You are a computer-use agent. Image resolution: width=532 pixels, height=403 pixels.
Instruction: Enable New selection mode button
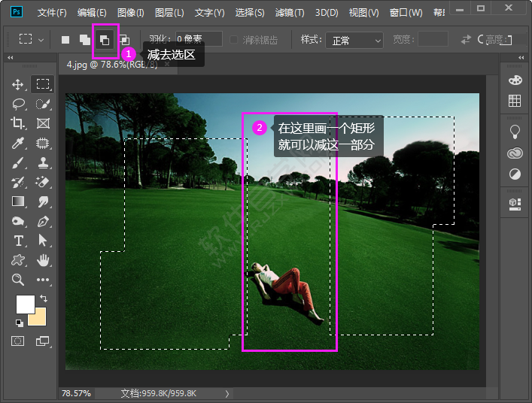pos(65,40)
